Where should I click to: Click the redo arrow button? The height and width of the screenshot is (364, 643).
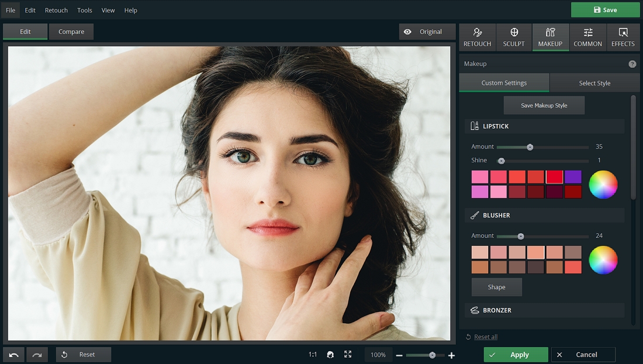(x=37, y=355)
